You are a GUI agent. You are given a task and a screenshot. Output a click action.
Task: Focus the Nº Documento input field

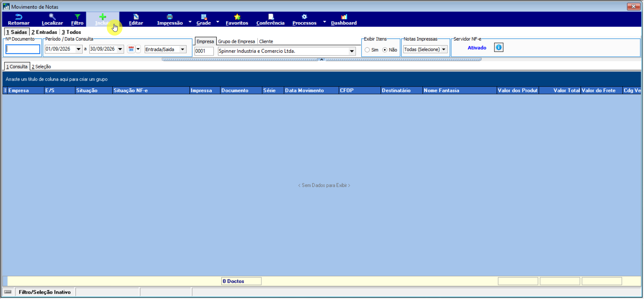tap(23, 49)
